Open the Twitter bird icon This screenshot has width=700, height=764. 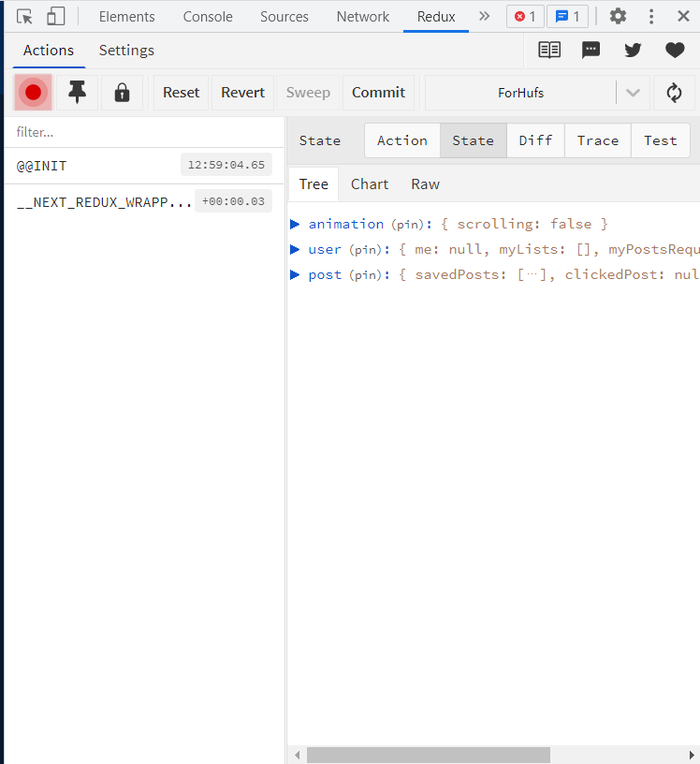633,51
